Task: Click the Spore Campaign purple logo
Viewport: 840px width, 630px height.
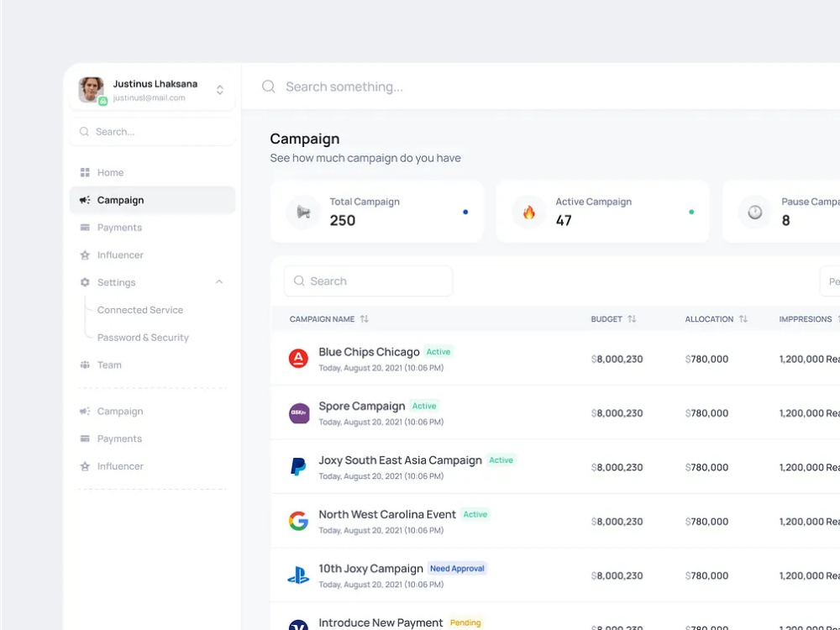Action: pos(299,412)
